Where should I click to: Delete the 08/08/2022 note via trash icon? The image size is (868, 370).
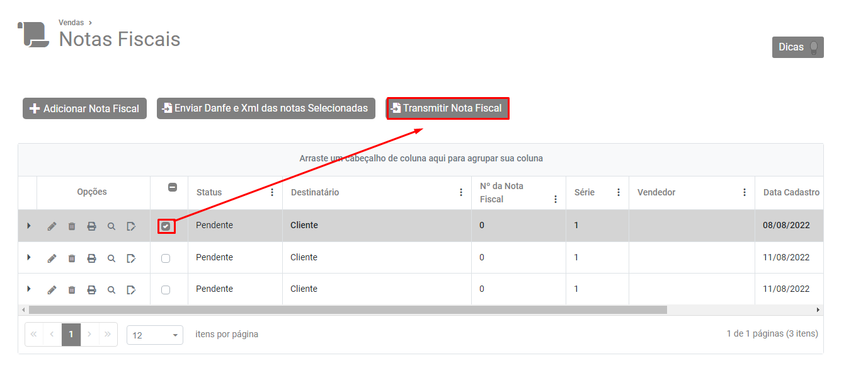pos(72,226)
